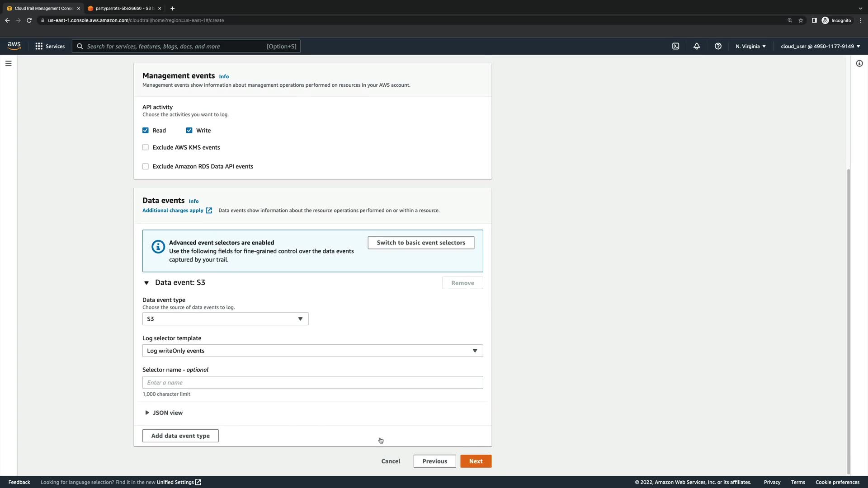Click the orange Next button

476,461
